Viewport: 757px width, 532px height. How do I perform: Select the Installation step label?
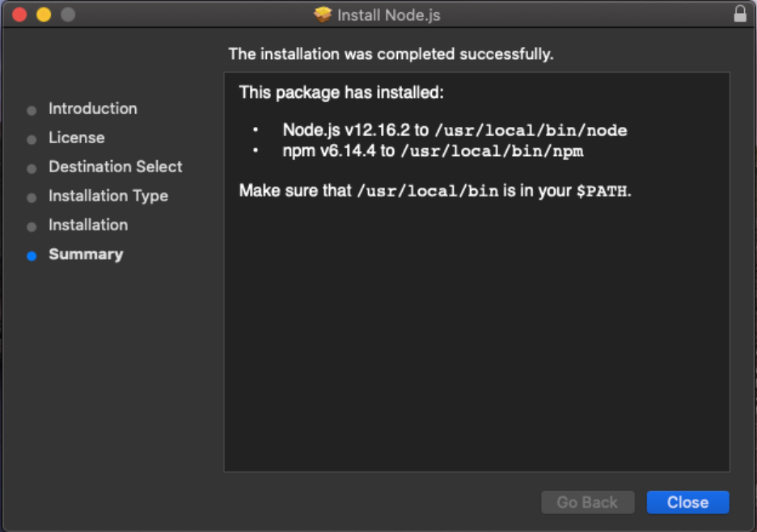coord(88,225)
